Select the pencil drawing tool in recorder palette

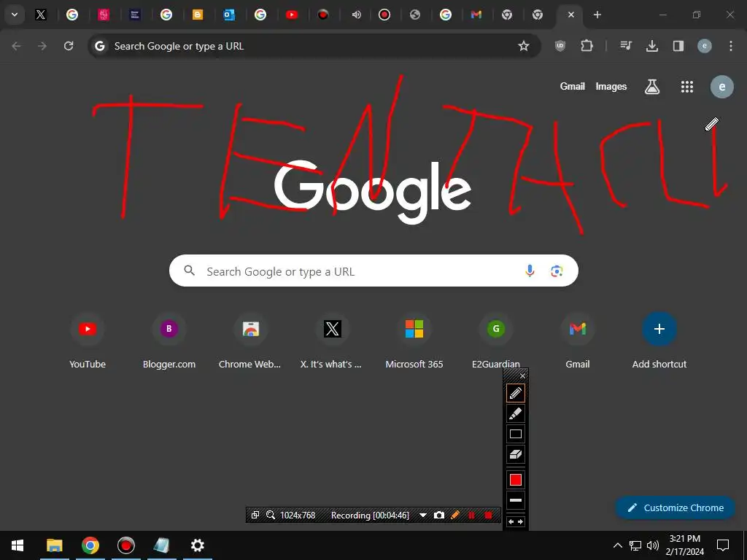click(516, 393)
